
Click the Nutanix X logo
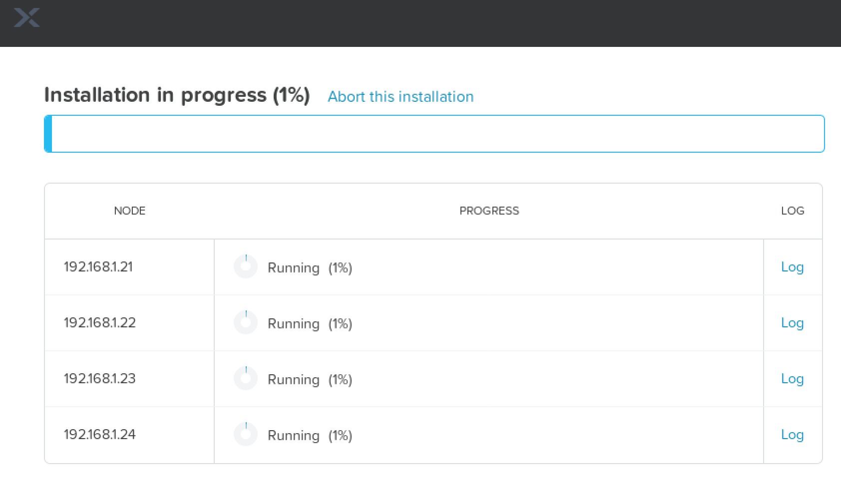click(26, 18)
